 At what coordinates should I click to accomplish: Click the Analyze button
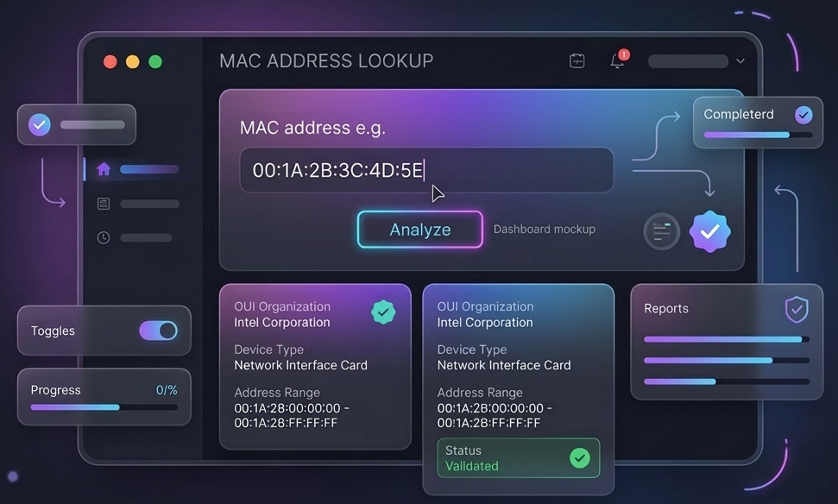pos(420,230)
